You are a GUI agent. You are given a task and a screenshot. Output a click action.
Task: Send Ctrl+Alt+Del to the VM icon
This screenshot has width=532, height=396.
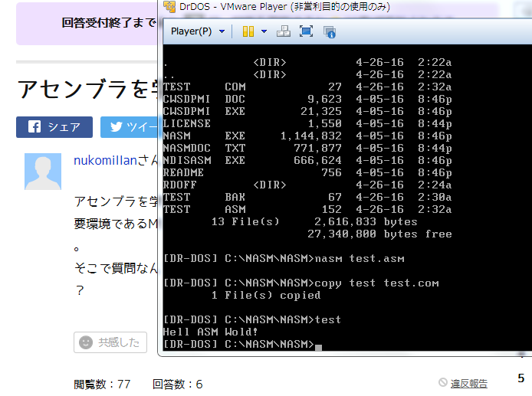tap(284, 31)
